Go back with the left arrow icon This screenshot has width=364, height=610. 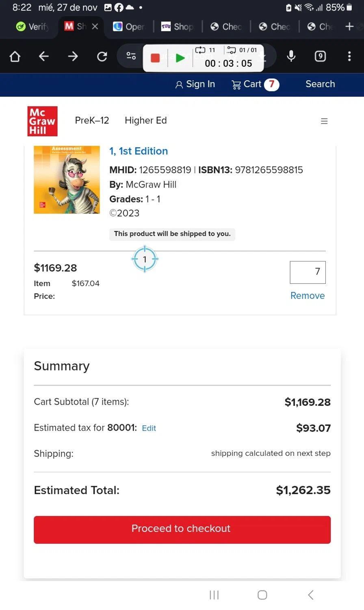point(44,56)
